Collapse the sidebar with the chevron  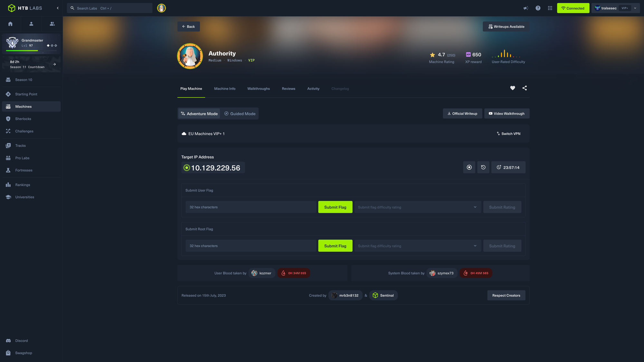click(58, 8)
